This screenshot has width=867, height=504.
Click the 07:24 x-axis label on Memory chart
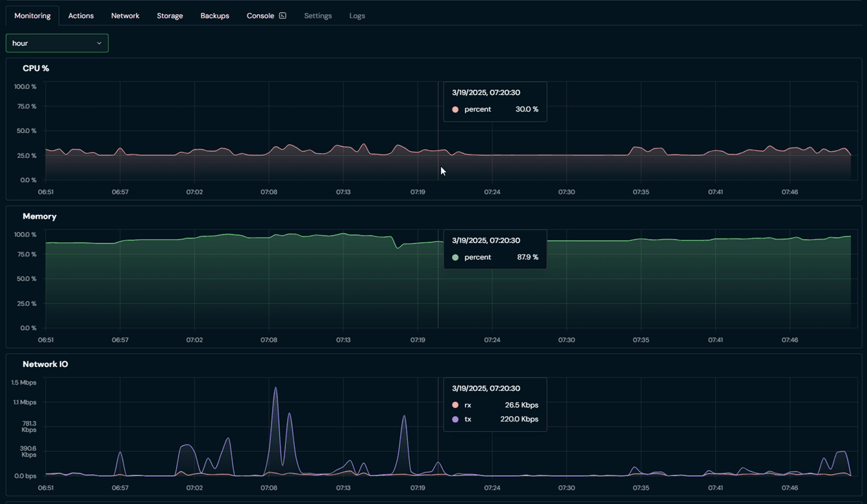[x=492, y=340]
